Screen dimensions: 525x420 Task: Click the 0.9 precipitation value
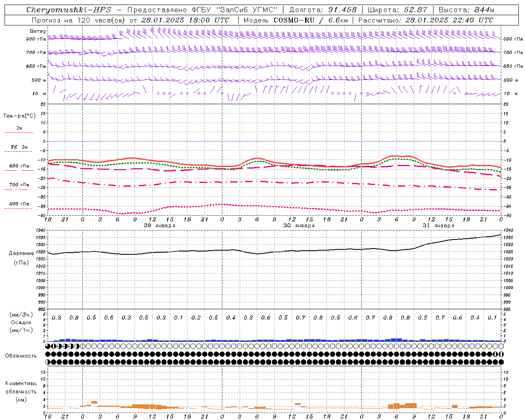388,318
